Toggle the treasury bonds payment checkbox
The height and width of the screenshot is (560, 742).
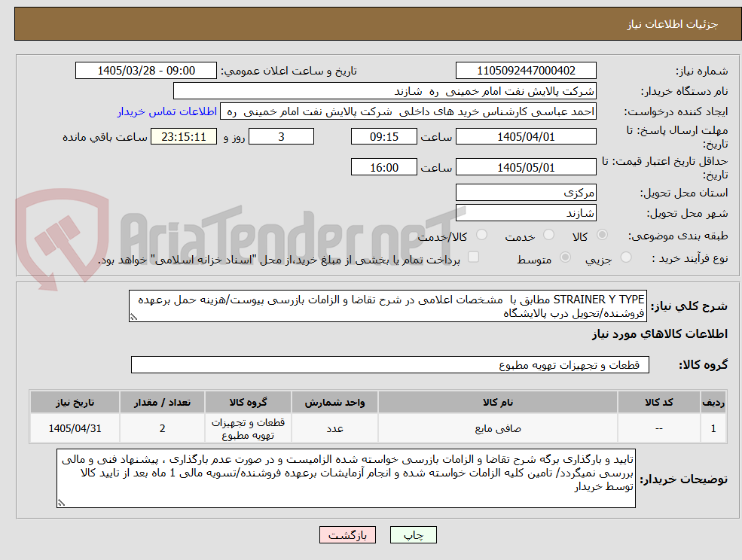[473, 257]
